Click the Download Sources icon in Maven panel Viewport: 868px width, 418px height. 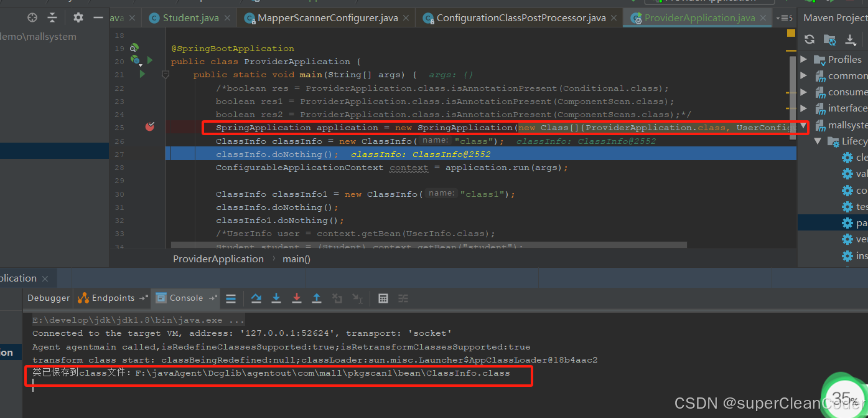(849, 39)
